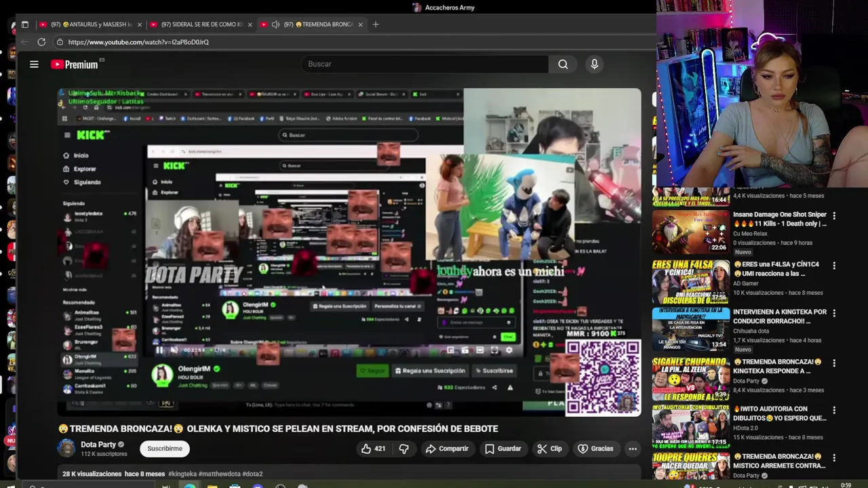868x488 pixels.
Task: Open the Insane Damage One Shot Sniper thumbnail
Action: pyautogui.click(x=690, y=232)
